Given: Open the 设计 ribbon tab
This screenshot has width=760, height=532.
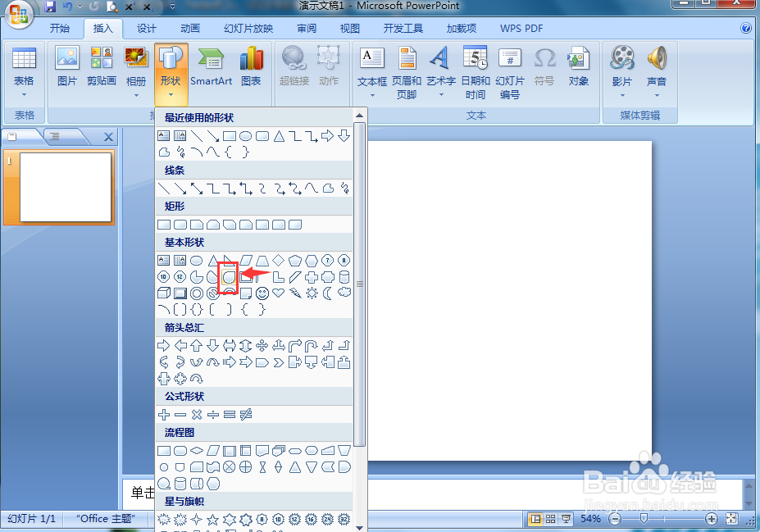Looking at the screenshot, I should [147, 29].
